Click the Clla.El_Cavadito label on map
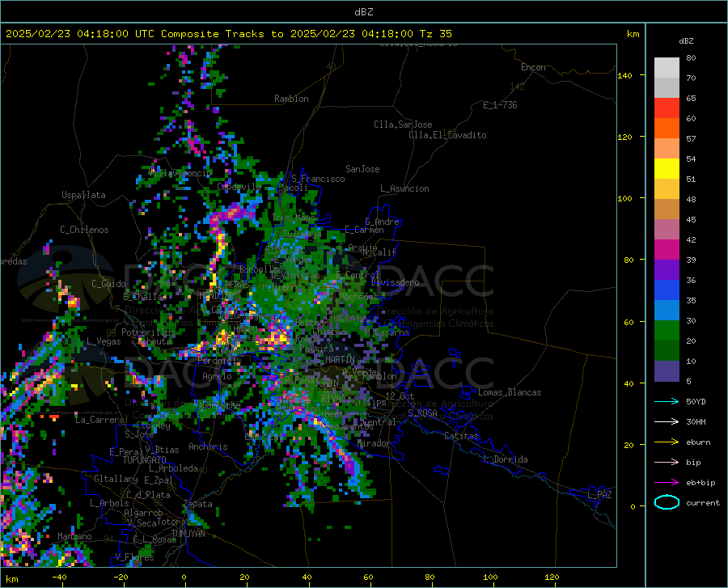 click(x=447, y=135)
